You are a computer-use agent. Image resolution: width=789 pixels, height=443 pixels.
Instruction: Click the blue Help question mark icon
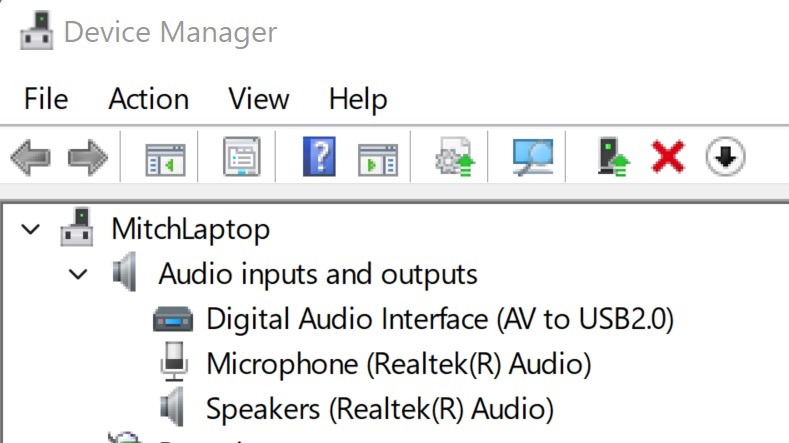click(319, 156)
